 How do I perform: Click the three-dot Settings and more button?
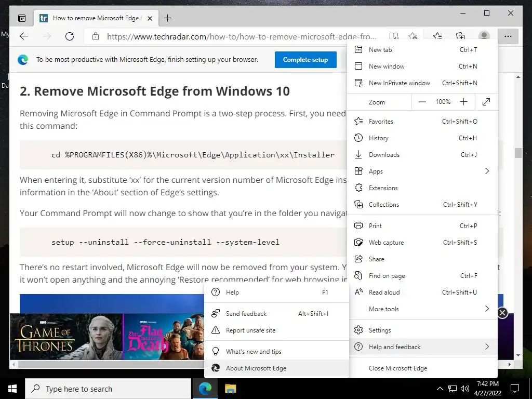pyautogui.click(x=508, y=36)
